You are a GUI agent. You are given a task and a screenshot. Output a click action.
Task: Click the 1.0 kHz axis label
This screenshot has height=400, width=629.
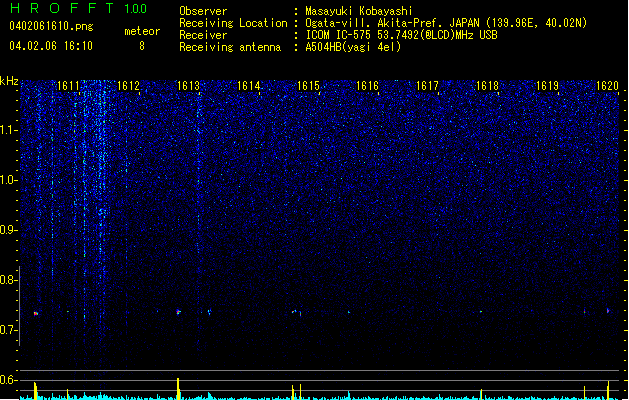(8, 180)
